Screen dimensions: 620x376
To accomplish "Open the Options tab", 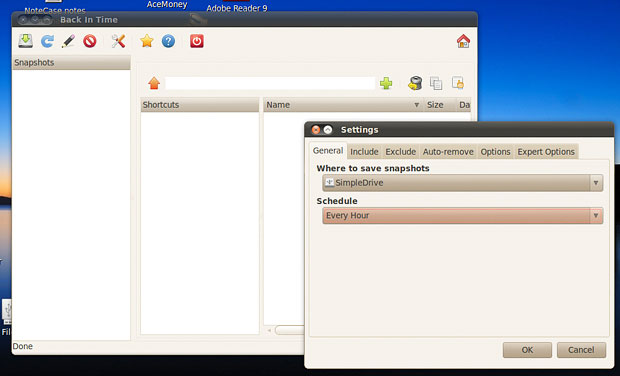I will 495,152.
